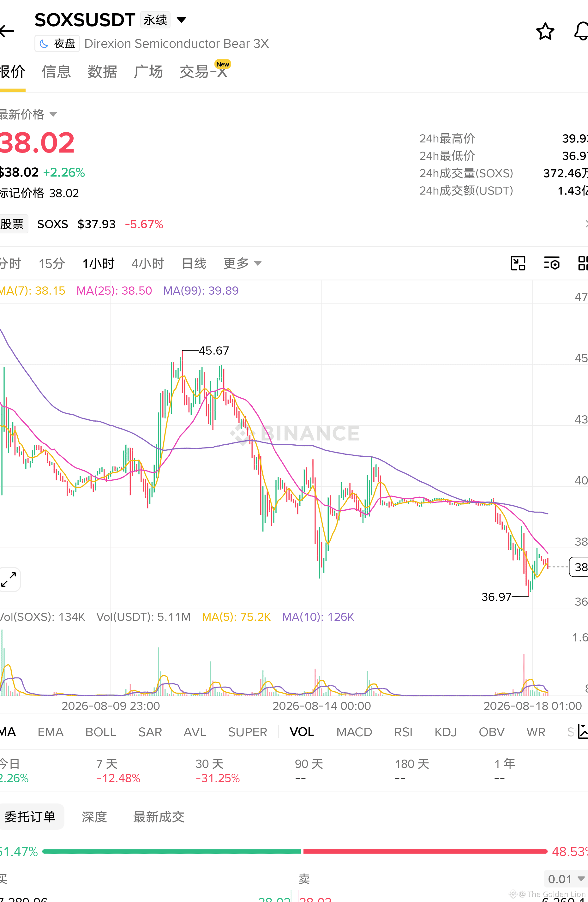Image resolution: width=588 pixels, height=902 pixels.
Task: Toggle the VOL sub-indicator
Action: [x=302, y=731]
